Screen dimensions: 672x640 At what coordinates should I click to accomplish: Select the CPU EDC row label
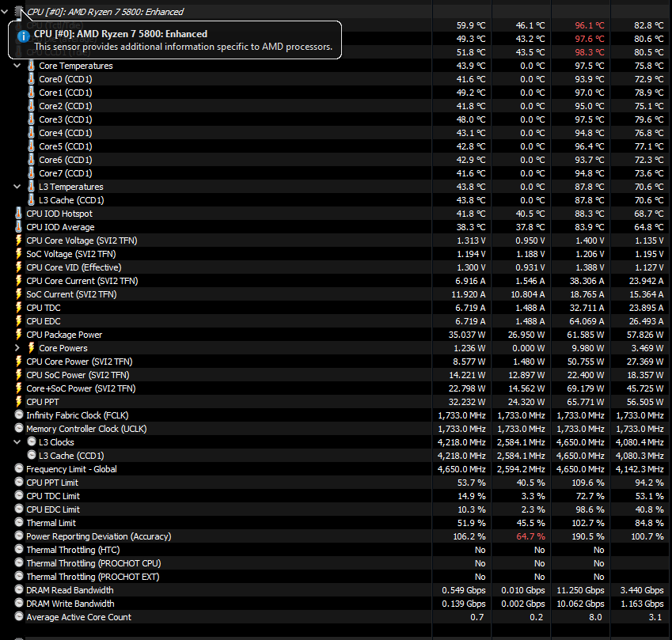(x=44, y=321)
